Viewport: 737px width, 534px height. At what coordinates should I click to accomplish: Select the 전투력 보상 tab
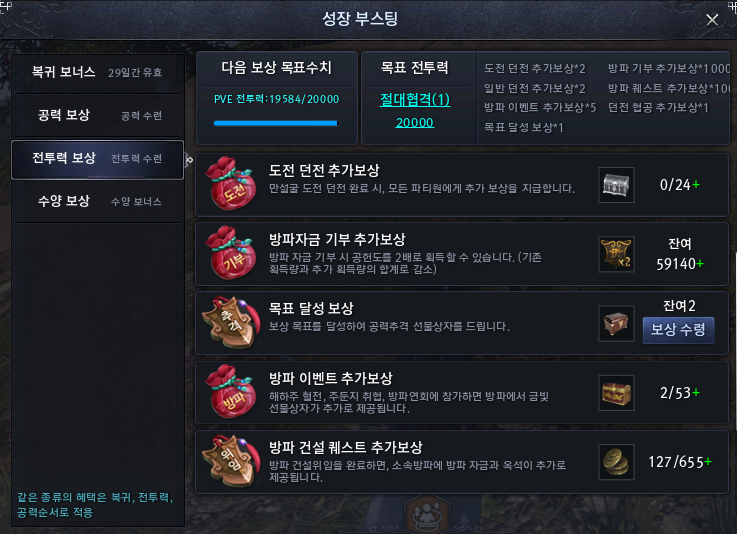tap(97, 159)
